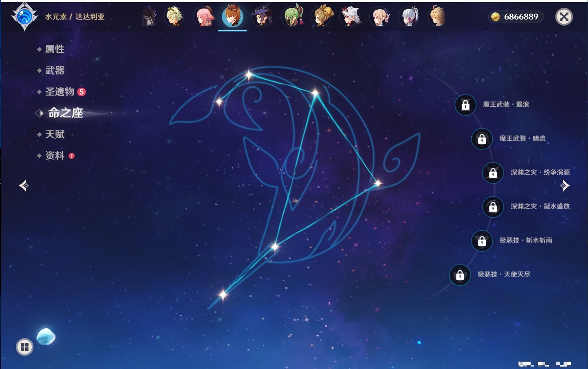Select the blonde avatar with a dark hair bow
588x369 pixels.
pos(380,17)
